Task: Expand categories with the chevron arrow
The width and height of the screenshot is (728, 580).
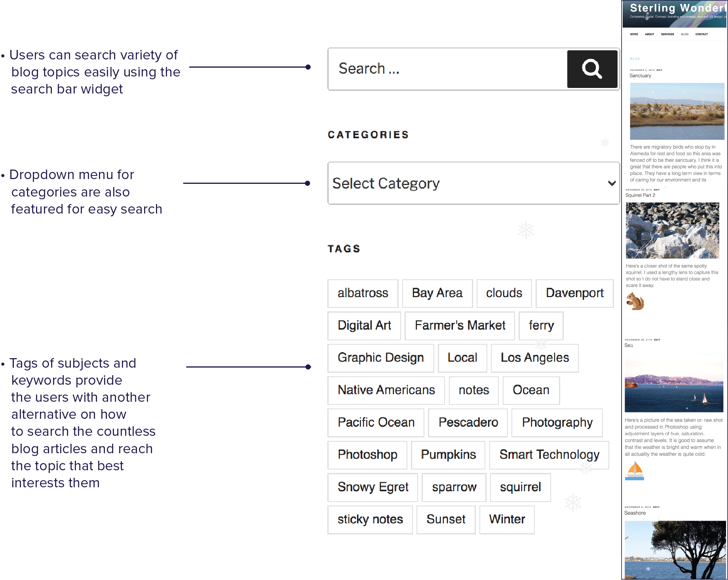Action: (x=612, y=183)
